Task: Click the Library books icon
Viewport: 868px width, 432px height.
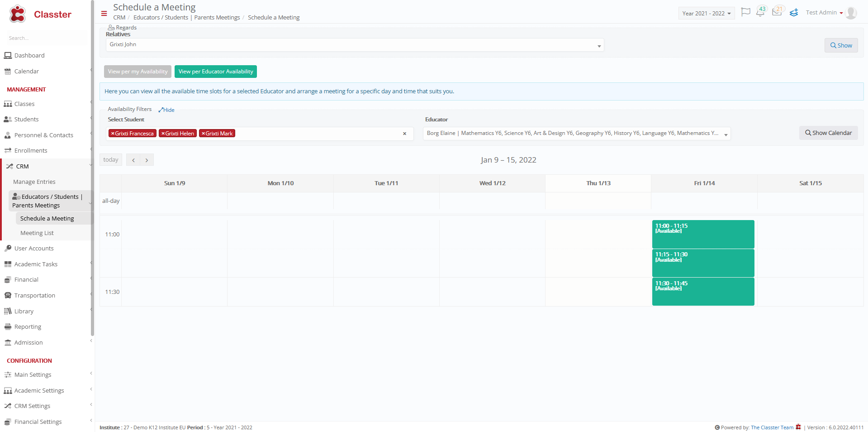Action: pos(8,311)
